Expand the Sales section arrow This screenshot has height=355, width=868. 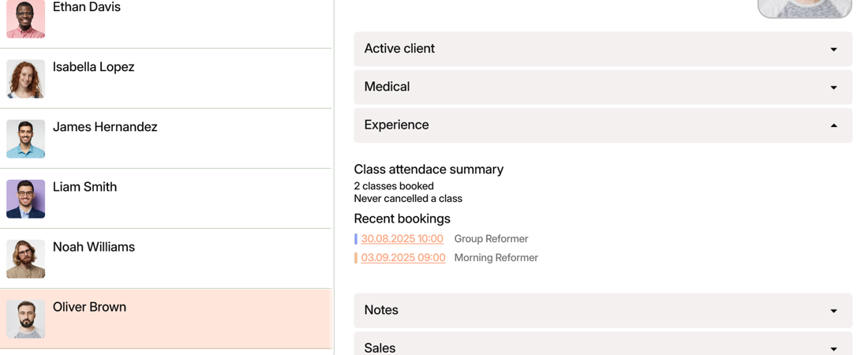click(834, 349)
